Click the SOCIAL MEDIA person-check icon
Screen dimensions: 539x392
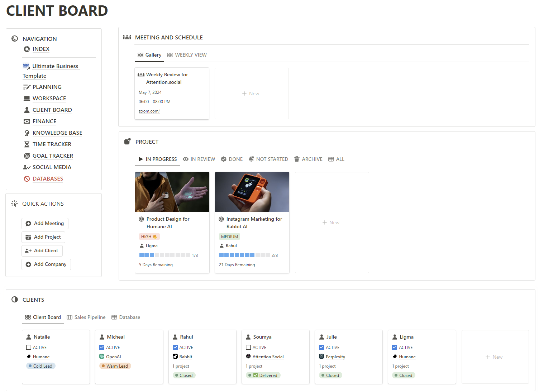pos(27,167)
